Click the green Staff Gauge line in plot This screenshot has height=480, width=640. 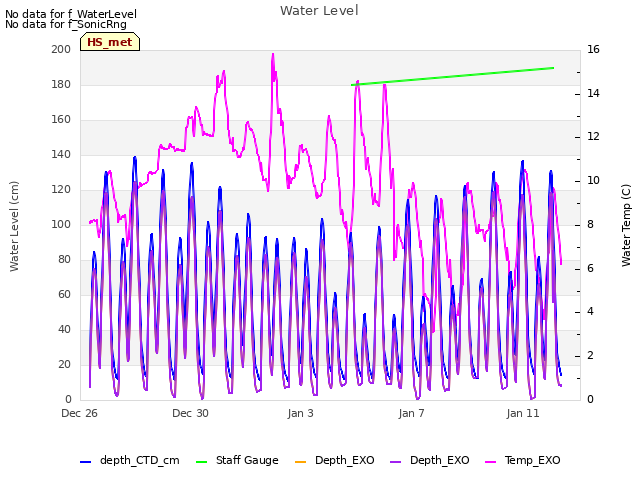[452, 76]
